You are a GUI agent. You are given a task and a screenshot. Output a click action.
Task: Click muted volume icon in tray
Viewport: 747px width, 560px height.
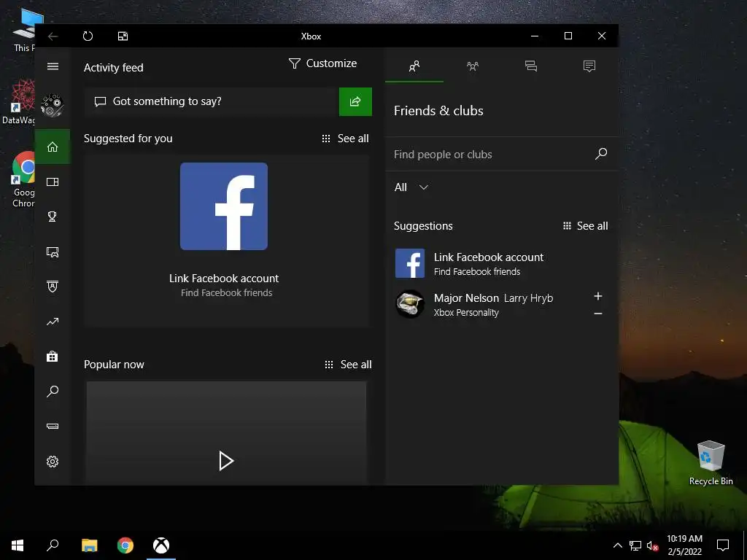[652, 545]
